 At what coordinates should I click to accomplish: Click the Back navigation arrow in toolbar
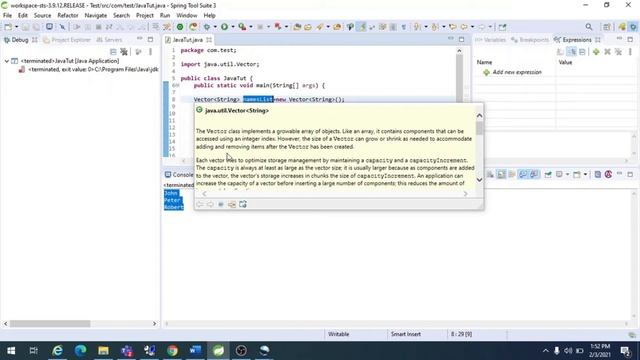pyautogui.click(x=464, y=27)
